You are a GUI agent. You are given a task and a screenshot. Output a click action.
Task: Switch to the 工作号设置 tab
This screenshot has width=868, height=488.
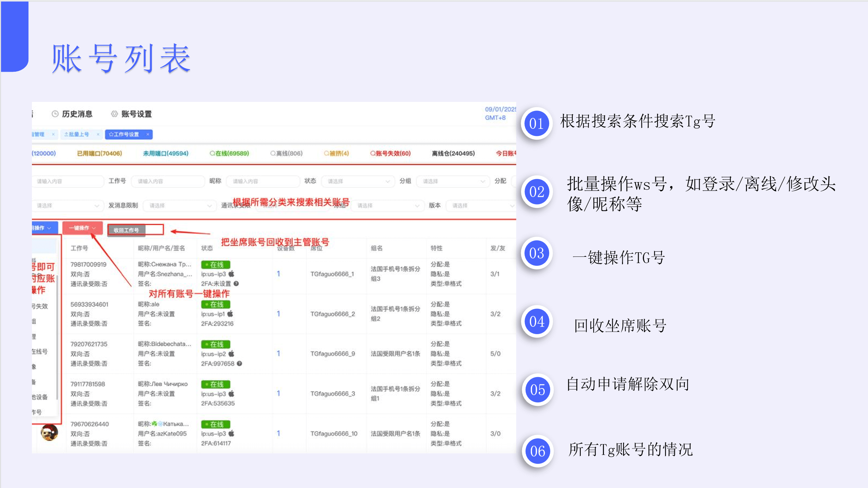[126, 134]
